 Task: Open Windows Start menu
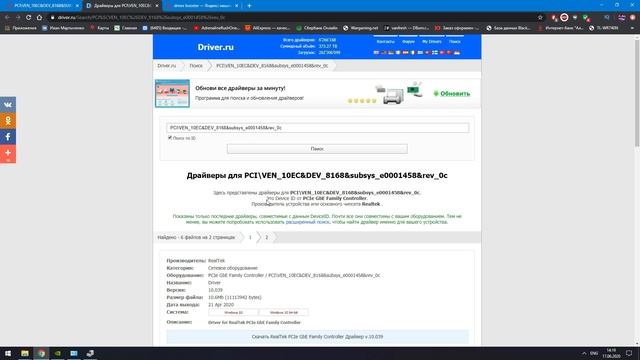tap(8, 353)
